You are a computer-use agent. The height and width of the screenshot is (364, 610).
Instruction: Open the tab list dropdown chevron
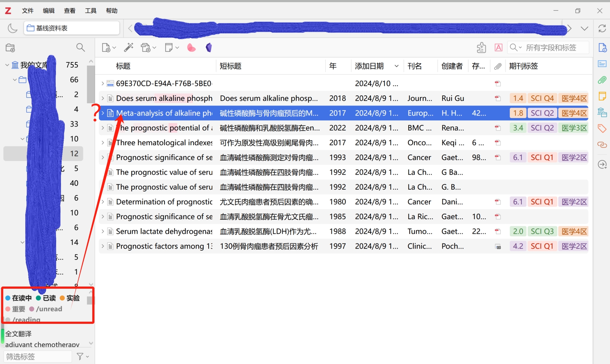tap(585, 28)
